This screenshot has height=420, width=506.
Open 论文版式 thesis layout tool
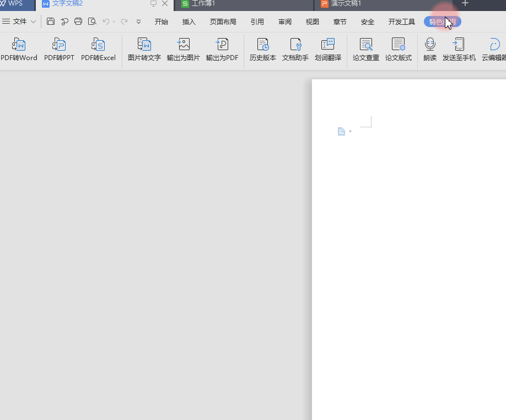(x=399, y=50)
